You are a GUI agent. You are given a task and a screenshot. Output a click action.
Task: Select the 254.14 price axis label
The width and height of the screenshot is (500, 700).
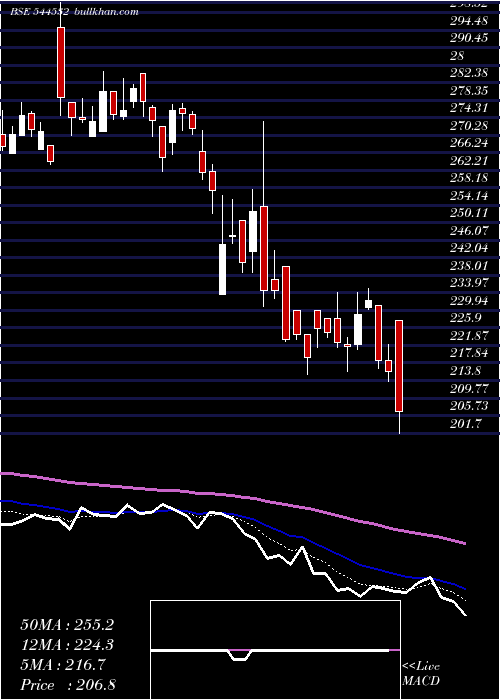[x=469, y=196]
